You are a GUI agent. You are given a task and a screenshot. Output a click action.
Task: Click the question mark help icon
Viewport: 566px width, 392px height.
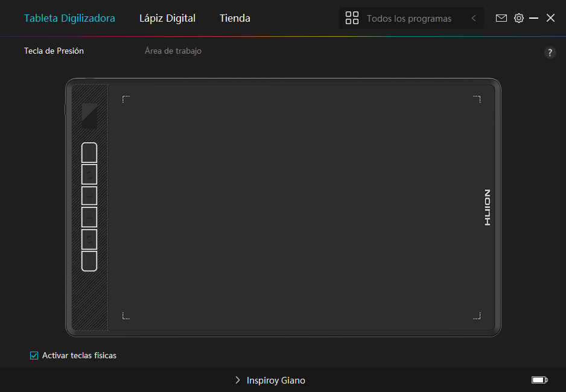[x=550, y=52]
